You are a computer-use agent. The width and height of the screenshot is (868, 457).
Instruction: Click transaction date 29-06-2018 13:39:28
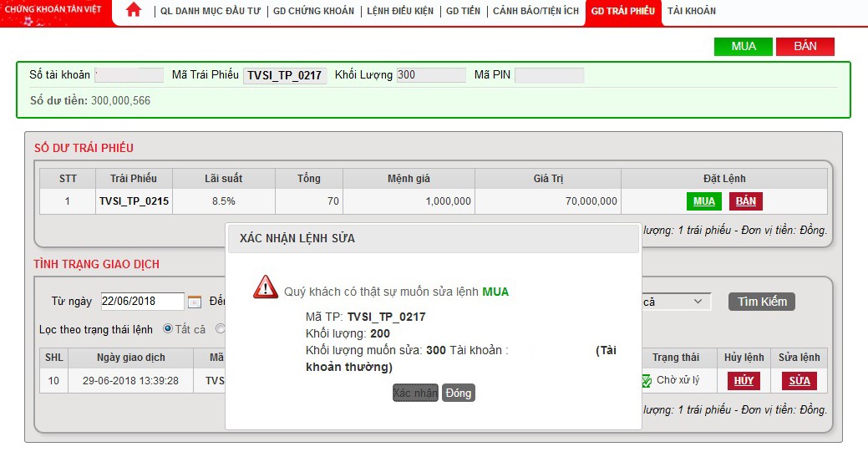coord(130,381)
